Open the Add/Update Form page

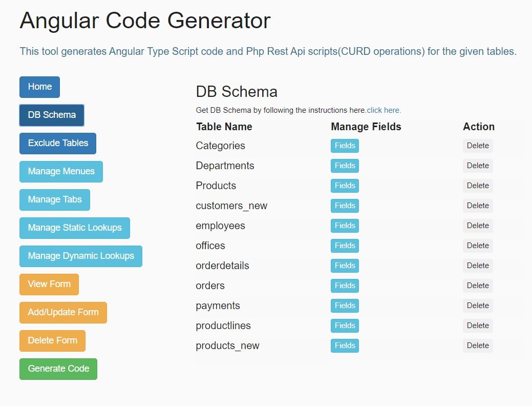pos(63,313)
